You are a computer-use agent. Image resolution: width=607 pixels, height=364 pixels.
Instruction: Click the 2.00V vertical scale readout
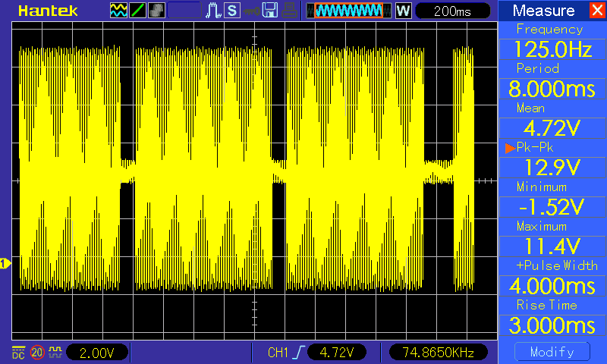[97, 353]
